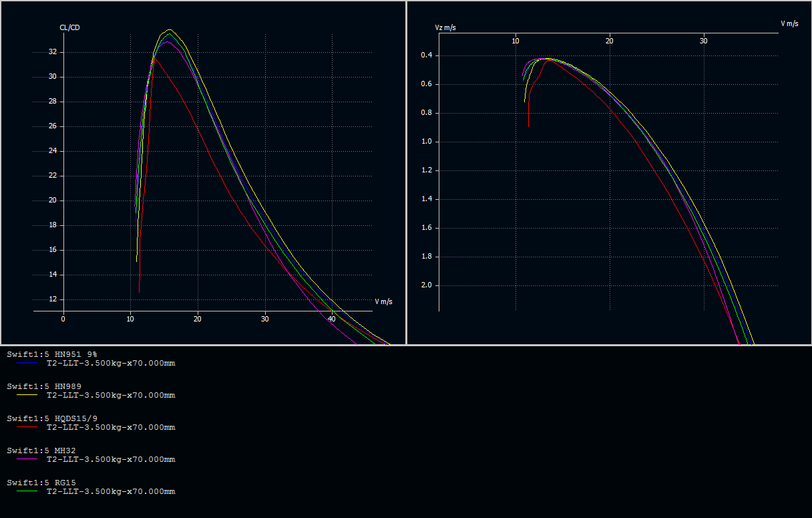Select the 'Swift1:5 RG15' legend title

[42, 483]
